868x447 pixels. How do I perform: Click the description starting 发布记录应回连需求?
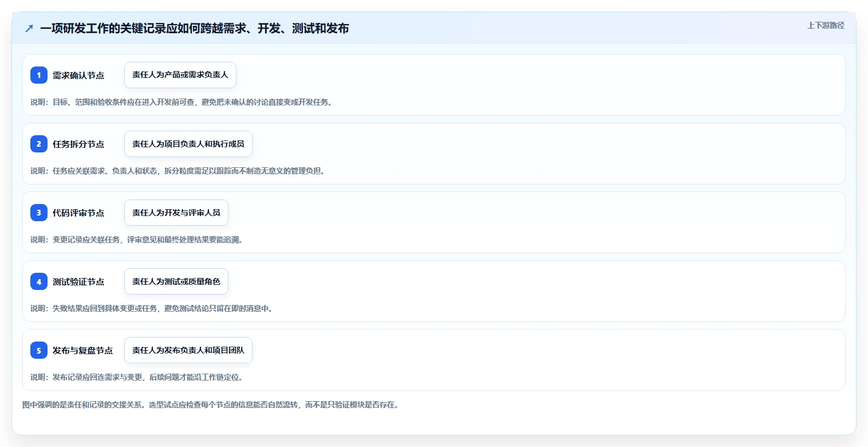pyautogui.click(x=137, y=377)
